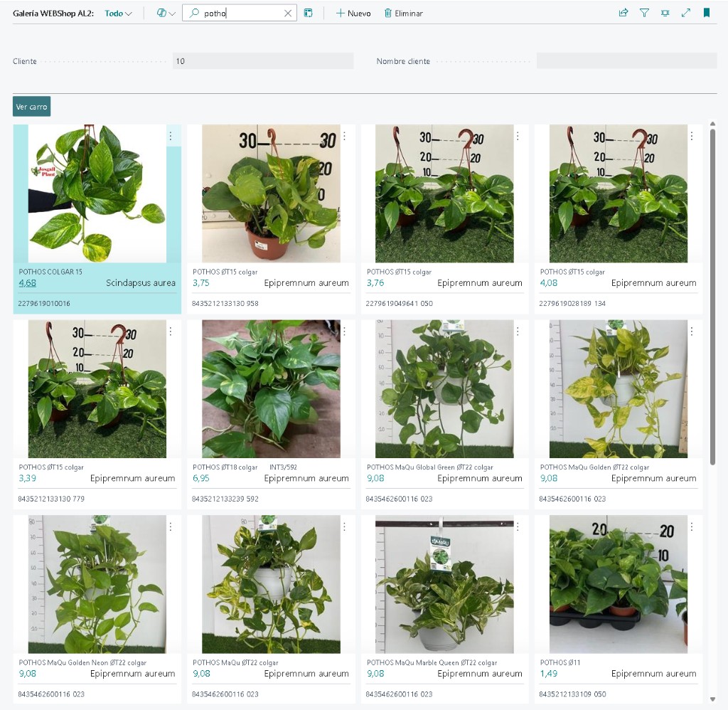The width and height of the screenshot is (728, 710).
Task: Select the MaQu Golden ØT22 thumbnail
Action: (x=619, y=388)
